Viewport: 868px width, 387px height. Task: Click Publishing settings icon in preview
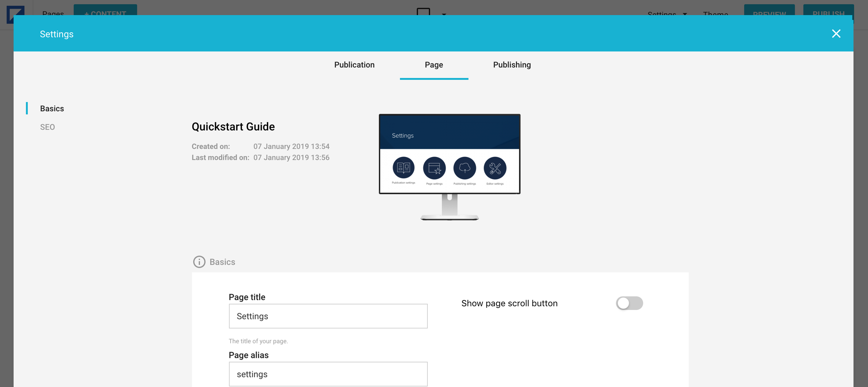tap(464, 168)
